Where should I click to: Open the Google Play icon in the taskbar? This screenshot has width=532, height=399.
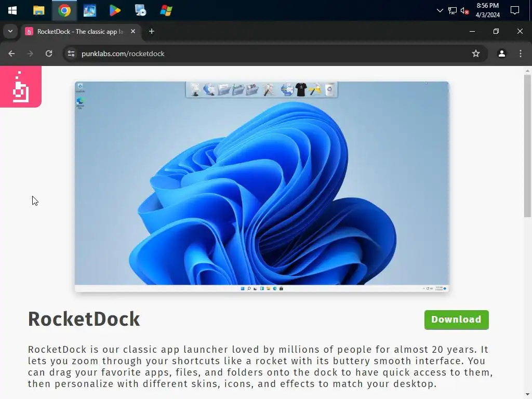coord(115,10)
